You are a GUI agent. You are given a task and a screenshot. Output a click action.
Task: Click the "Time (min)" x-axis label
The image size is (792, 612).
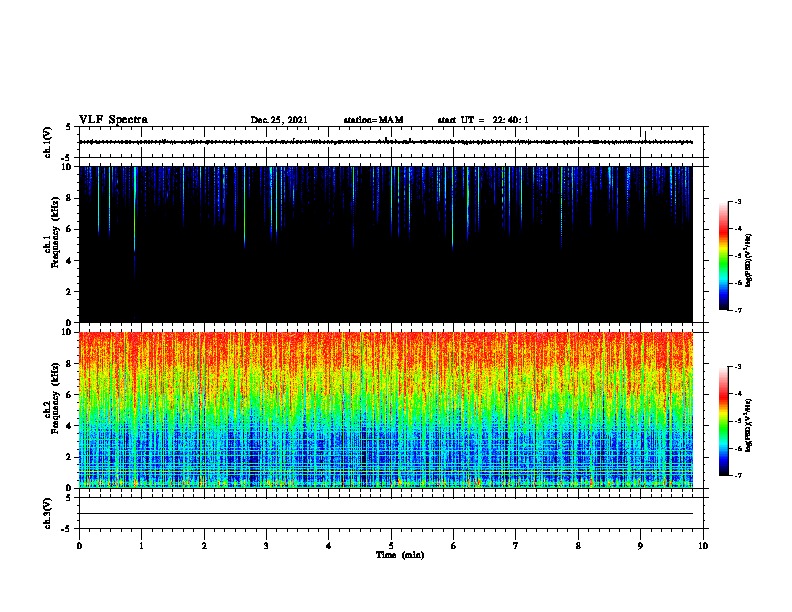[400, 555]
